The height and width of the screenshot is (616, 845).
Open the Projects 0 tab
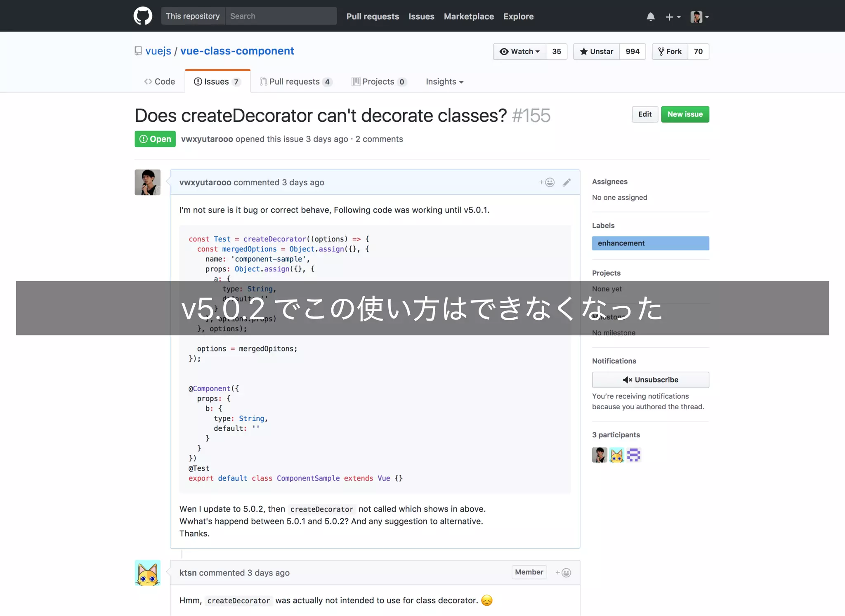tap(379, 82)
